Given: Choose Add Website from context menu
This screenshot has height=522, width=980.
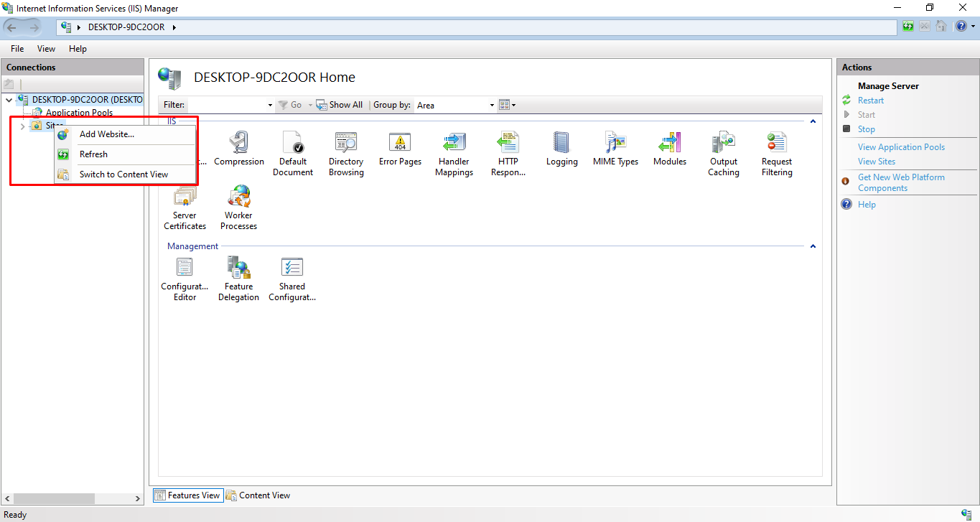Looking at the screenshot, I should pyautogui.click(x=106, y=134).
